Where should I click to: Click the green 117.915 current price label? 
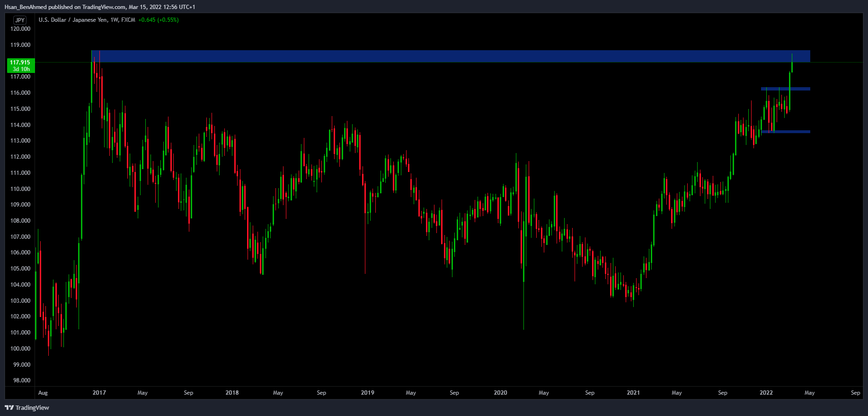(20, 63)
